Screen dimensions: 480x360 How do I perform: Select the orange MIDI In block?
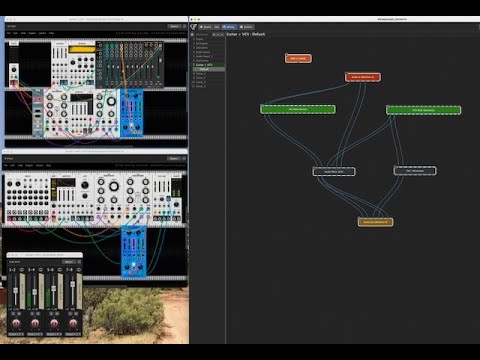298,58
